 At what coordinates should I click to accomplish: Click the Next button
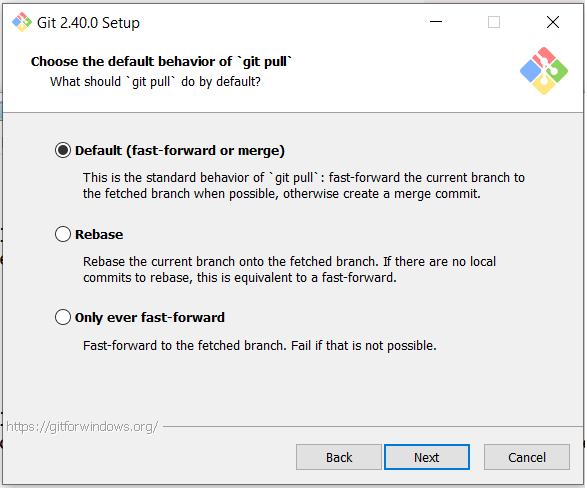427,457
